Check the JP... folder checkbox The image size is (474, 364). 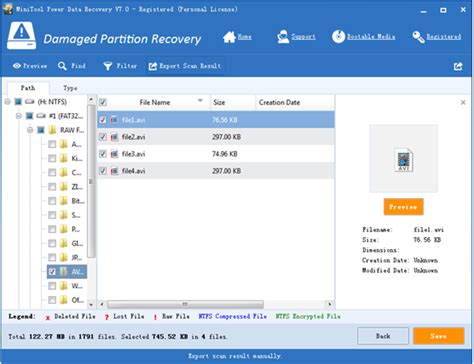tap(52, 258)
